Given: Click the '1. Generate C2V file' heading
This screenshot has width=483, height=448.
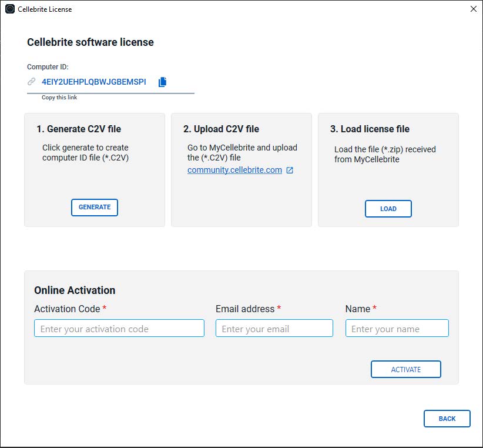Looking at the screenshot, I should click(x=79, y=129).
